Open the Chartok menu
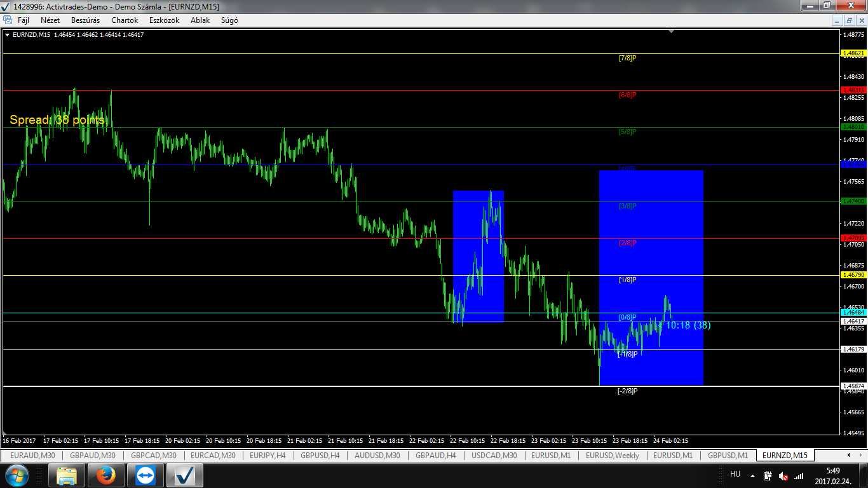This screenshot has width=868, height=488. (125, 20)
